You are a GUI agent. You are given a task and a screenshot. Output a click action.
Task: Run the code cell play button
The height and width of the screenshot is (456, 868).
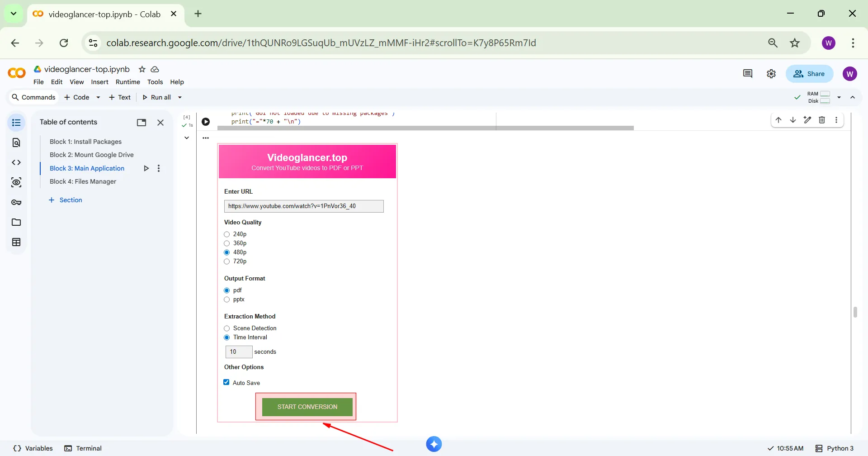click(206, 122)
